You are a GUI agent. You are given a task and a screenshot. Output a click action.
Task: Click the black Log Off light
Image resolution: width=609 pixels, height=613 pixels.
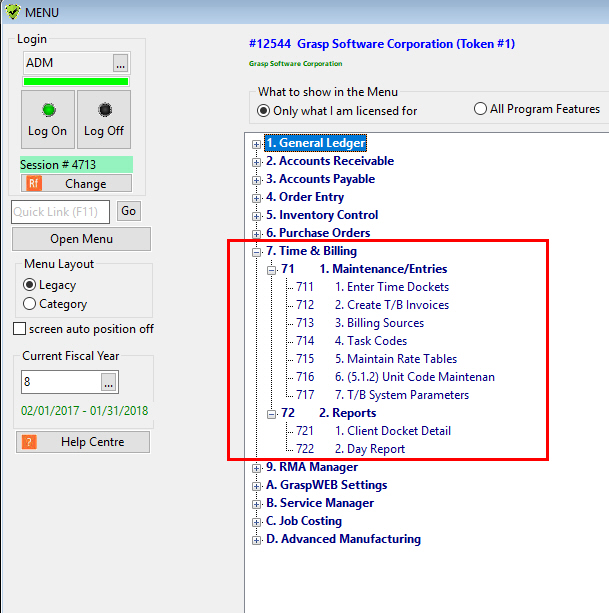click(105, 110)
